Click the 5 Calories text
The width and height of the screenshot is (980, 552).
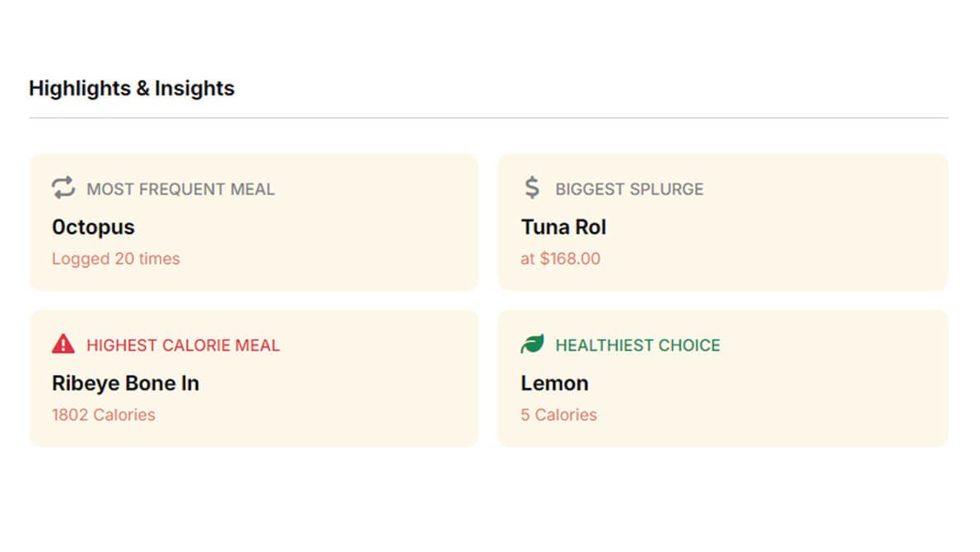[x=558, y=414]
